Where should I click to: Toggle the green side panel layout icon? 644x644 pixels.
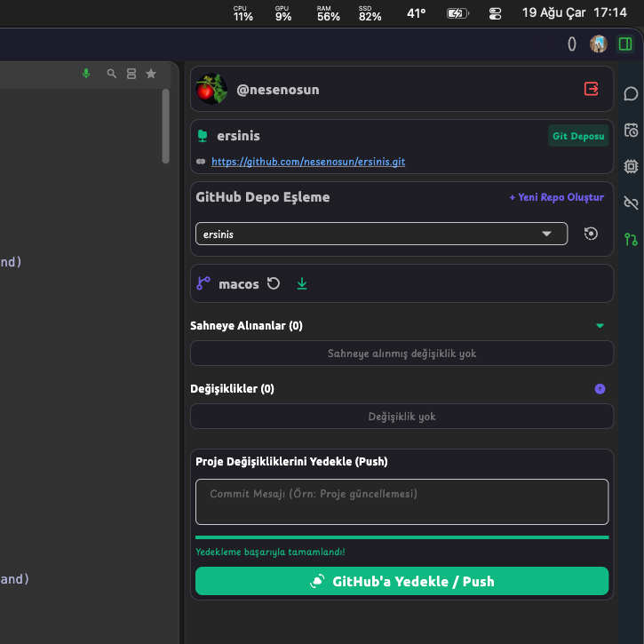[625, 44]
